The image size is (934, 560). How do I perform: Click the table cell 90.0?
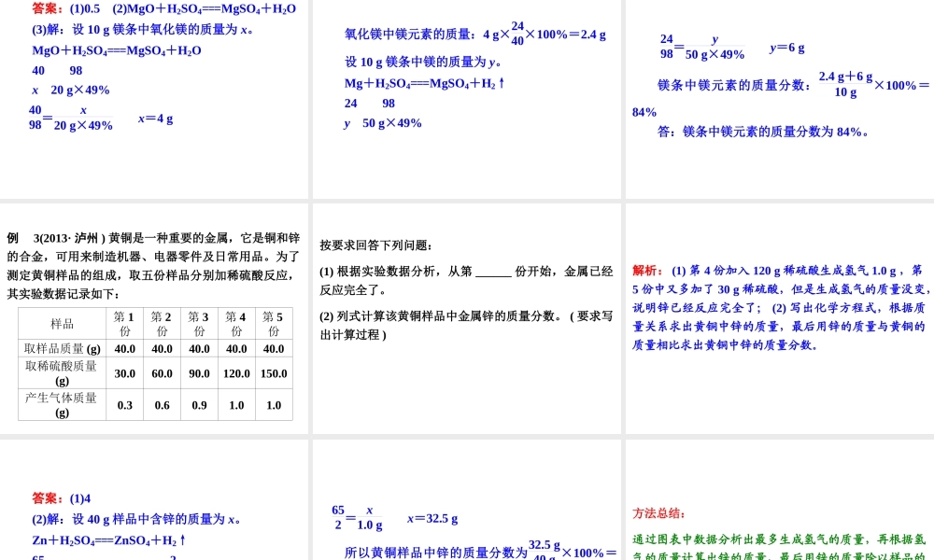click(199, 373)
